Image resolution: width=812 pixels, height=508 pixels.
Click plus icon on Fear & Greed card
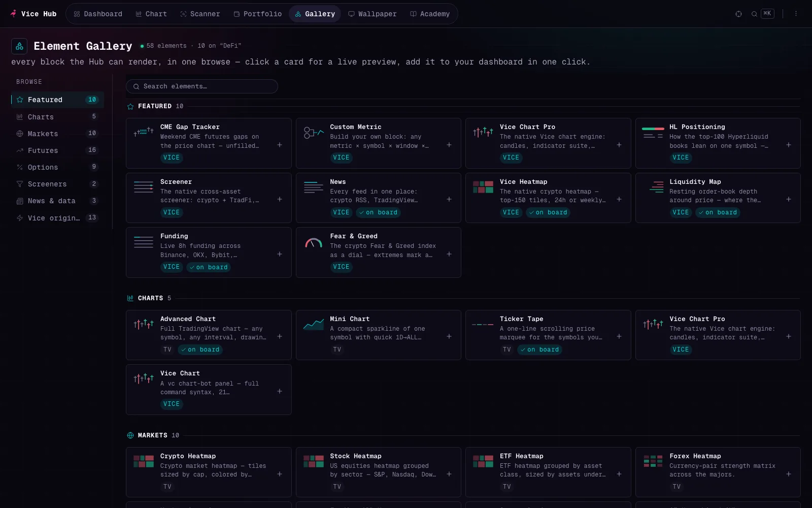[x=449, y=254]
